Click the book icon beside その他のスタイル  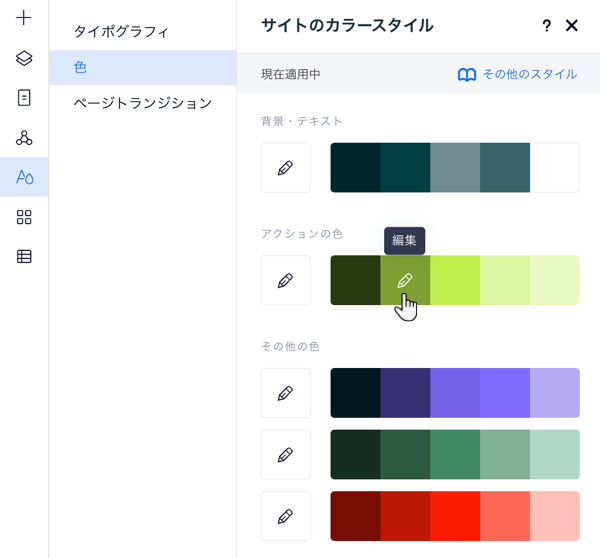coord(467,74)
